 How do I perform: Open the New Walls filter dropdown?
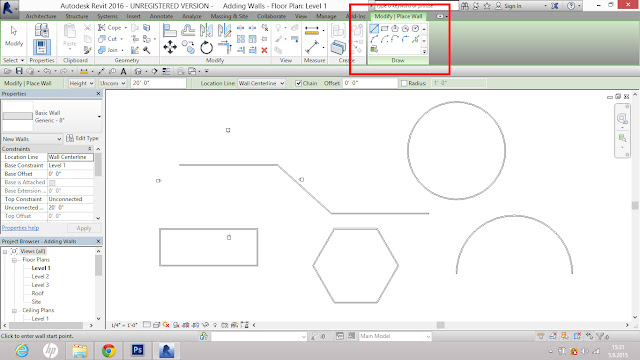pyautogui.click(x=32, y=139)
